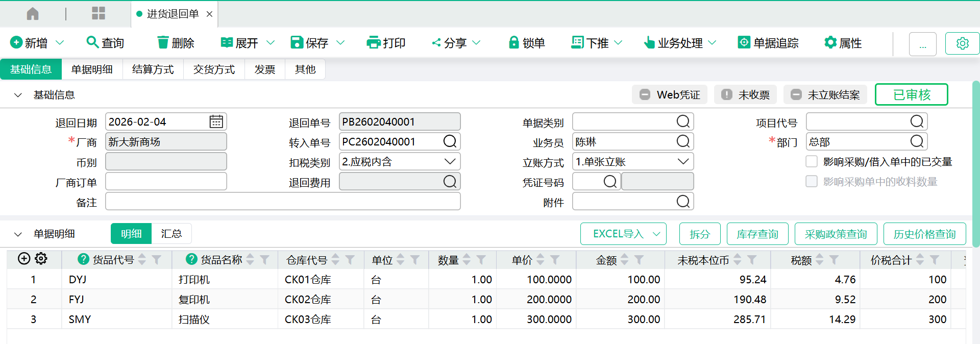The image size is (980, 344).
Task: Open the 立账方式 dropdown list
Action: (x=683, y=162)
